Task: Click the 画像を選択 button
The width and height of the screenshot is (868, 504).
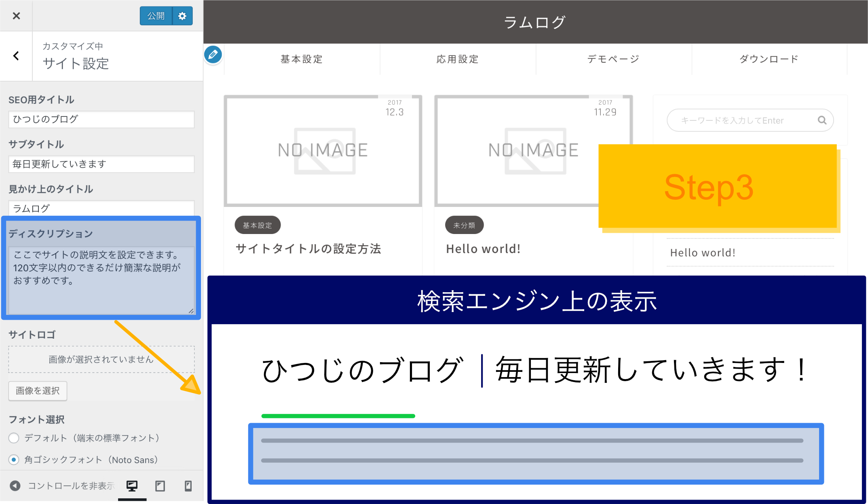Action: point(38,390)
